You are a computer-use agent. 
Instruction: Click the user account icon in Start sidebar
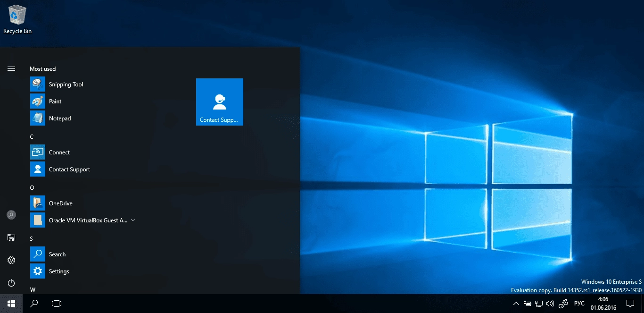pyautogui.click(x=11, y=215)
